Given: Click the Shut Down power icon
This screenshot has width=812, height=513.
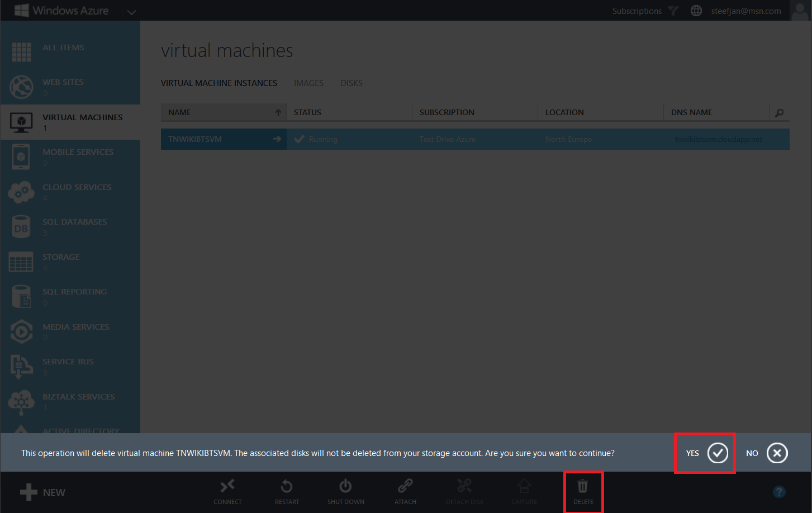Looking at the screenshot, I should coord(346,486).
